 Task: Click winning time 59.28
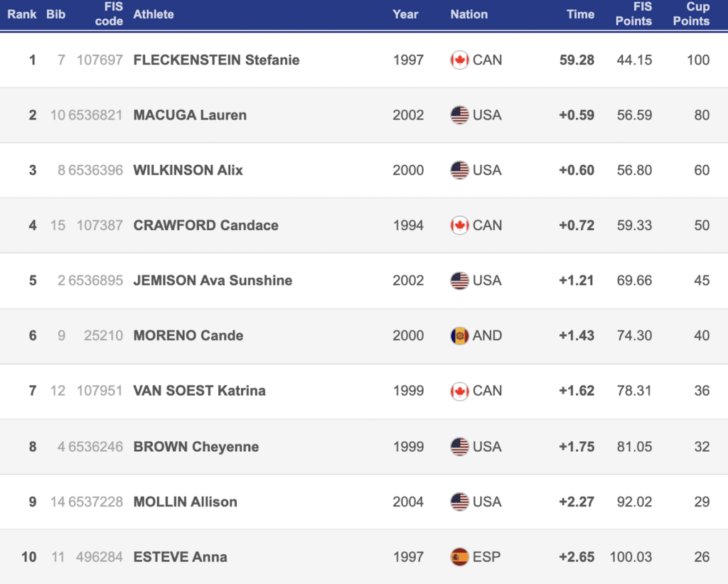[x=577, y=60]
